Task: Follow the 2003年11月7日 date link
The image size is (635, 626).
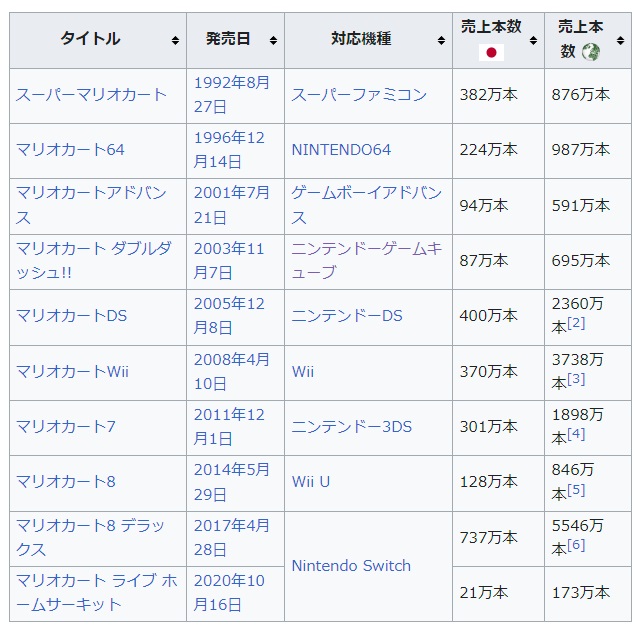Action: click(x=229, y=260)
